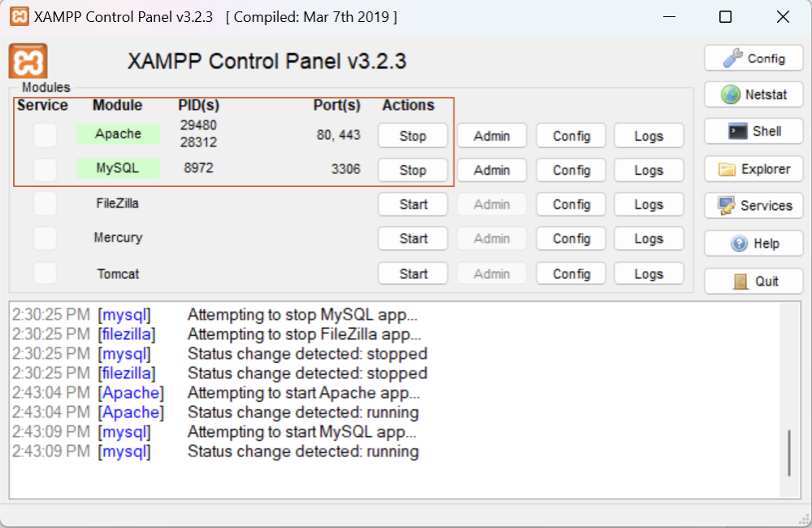Click the XAMPP logo icon in the header
Image resolution: width=812 pixels, height=528 pixels.
coord(28,62)
